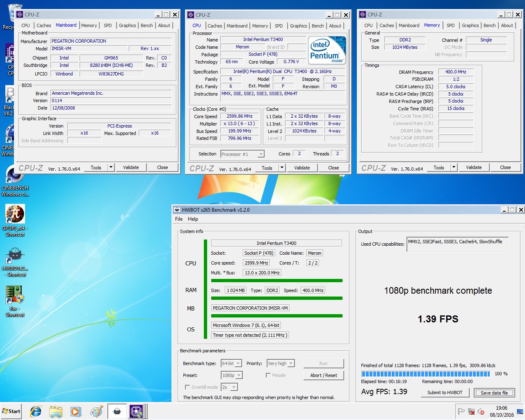The width and height of the screenshot is (525, 420).
Task: Click the DRAM Frequency 400.0 MHz value
Action: click(456, 72)
